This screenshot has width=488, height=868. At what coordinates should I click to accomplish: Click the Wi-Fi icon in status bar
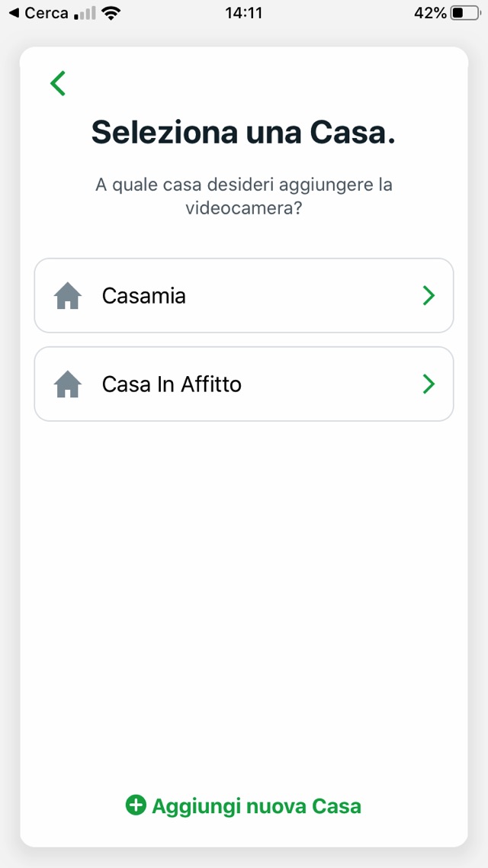click(111, 13)
